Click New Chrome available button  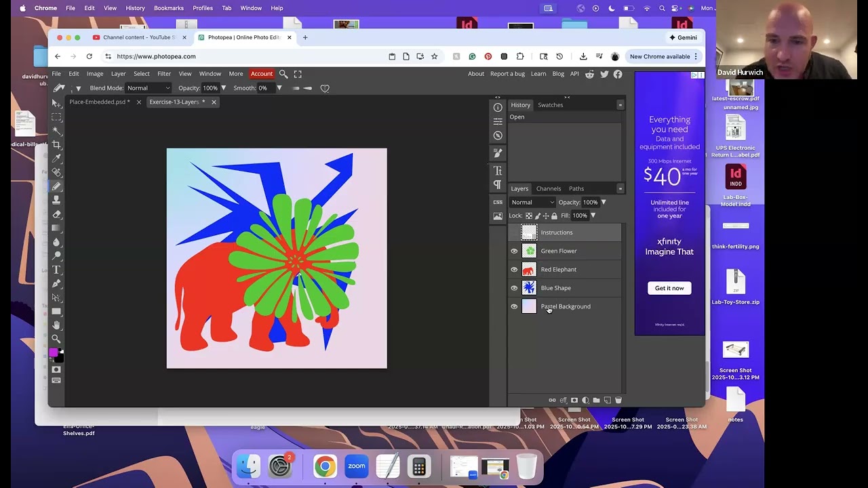pyautogui.click(x=664, y=56)
